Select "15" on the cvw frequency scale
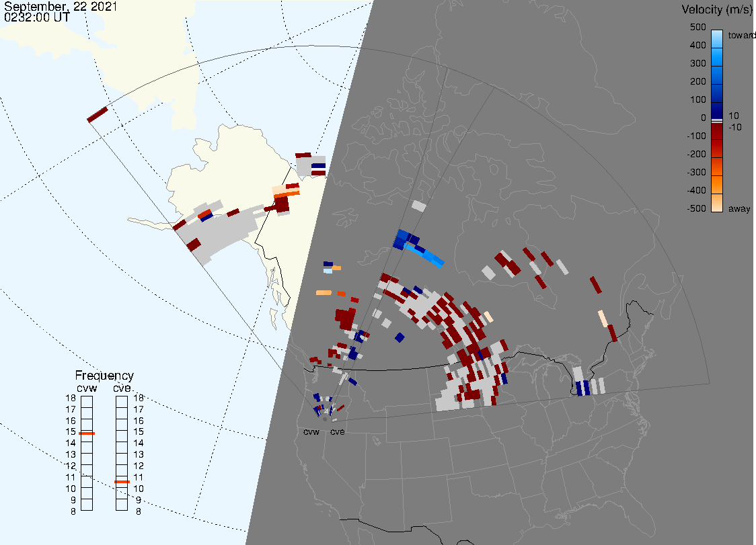 71,431
